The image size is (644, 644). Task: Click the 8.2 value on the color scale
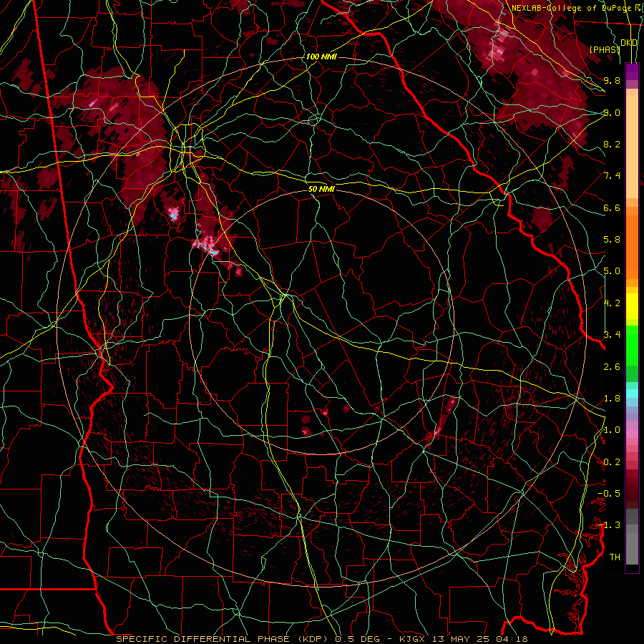pos(612,144)
